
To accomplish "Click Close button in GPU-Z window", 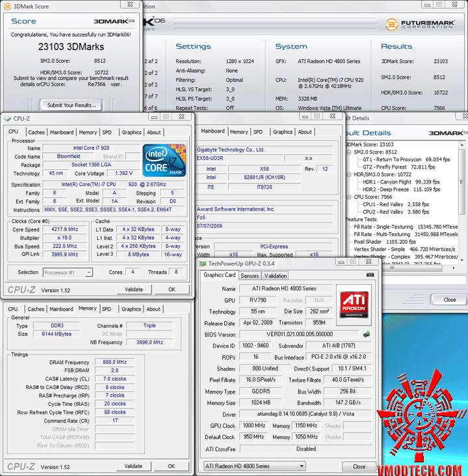I will tap(359, 466).
